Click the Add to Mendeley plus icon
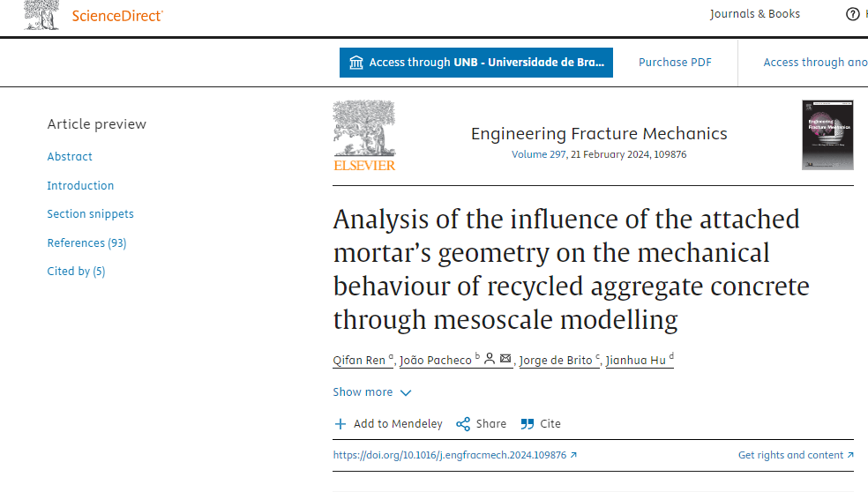 click(x=340, y=424)
